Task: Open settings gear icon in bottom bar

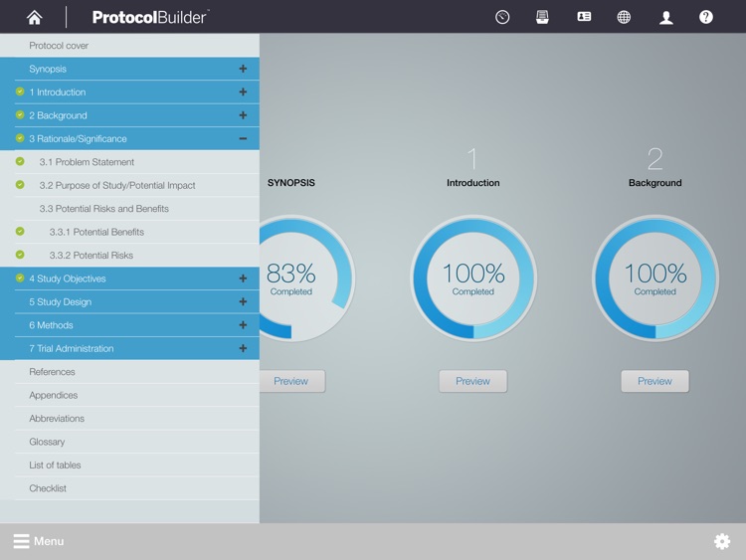Action: tap(722, 541)
